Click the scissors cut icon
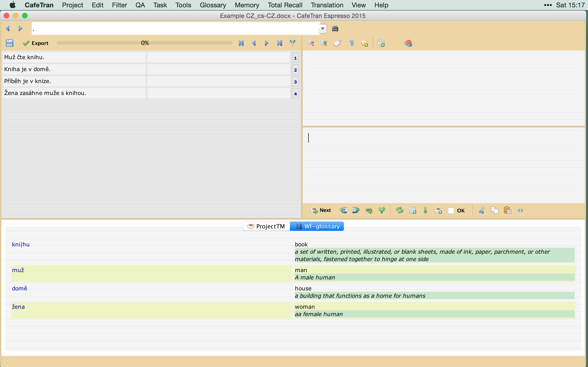 click(x=482, y=210)
